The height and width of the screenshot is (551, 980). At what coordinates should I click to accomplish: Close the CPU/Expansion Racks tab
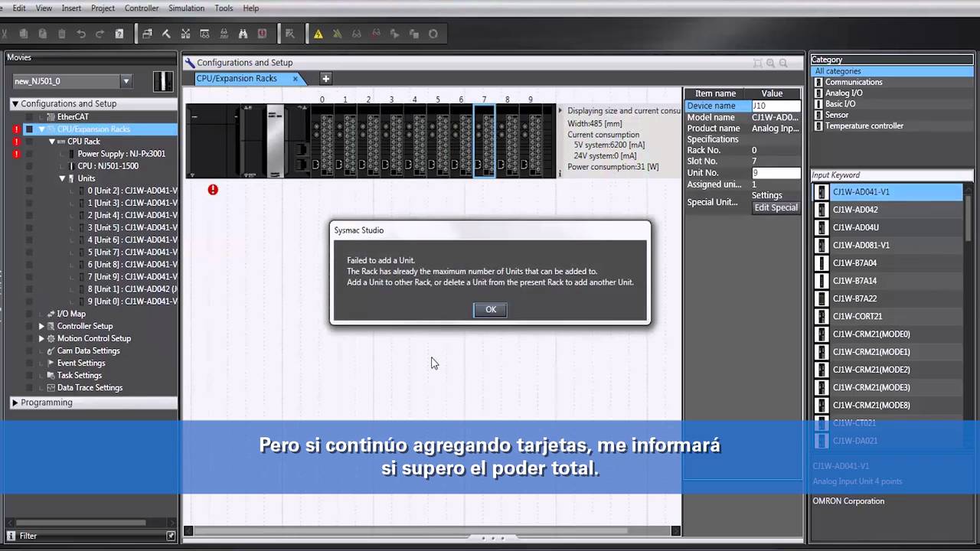point(295,79)
